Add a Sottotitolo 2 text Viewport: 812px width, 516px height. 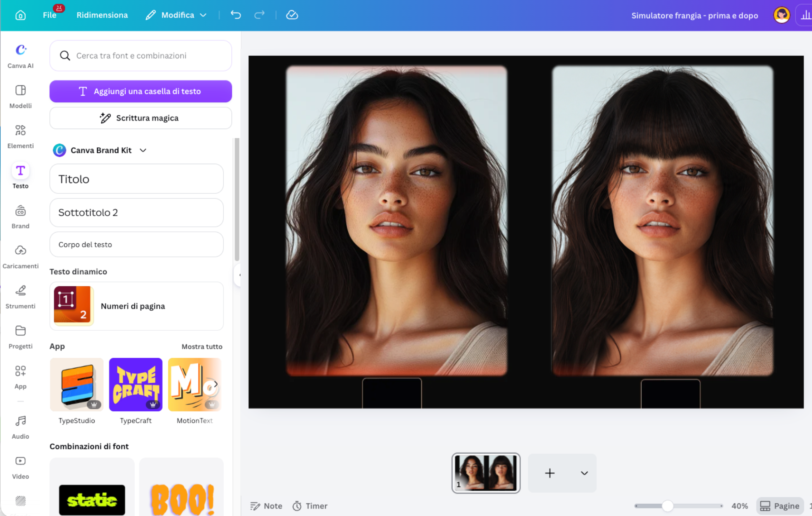coord(136,212)
